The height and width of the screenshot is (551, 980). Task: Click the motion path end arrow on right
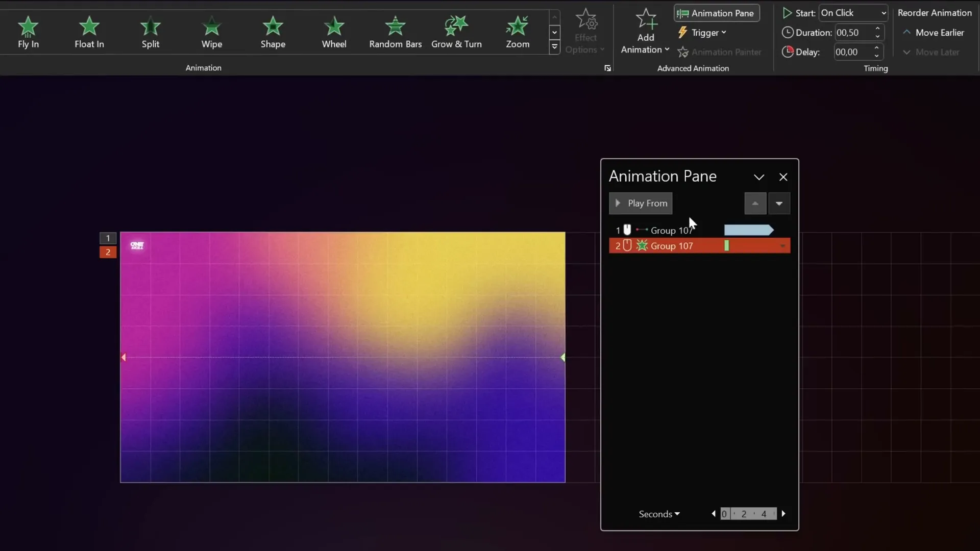[562, 358]
